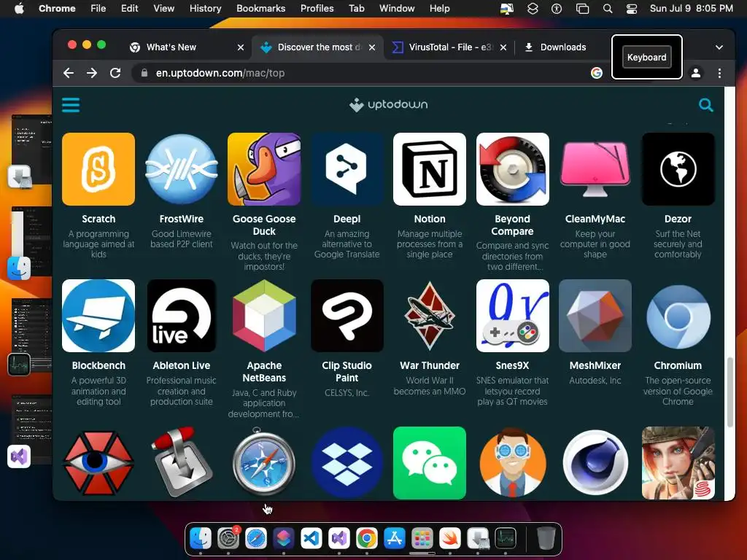Open the Profiles menu
Viewport: 747px width, 560px height.
coord(317,8)
